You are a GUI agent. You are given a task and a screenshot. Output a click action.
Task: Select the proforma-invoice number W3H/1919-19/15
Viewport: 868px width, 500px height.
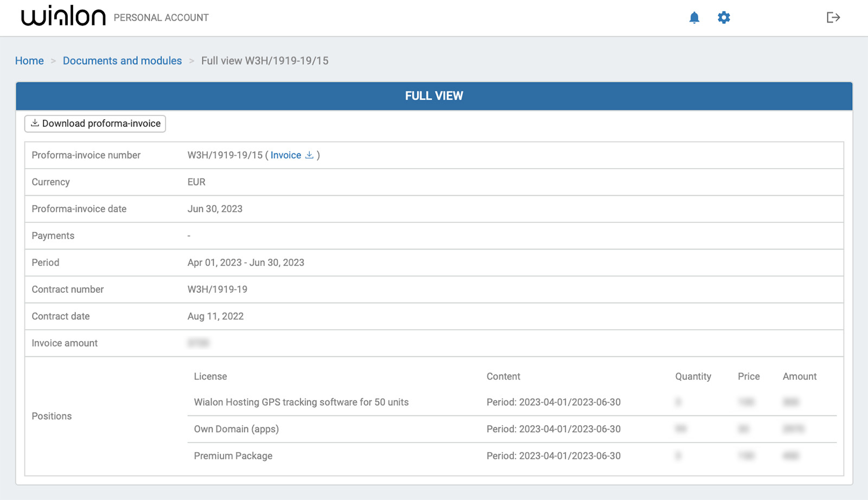(x=226, y=155)
